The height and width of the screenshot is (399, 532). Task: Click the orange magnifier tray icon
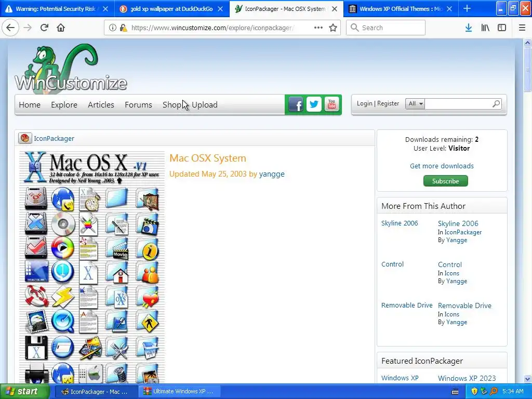point(494,391)
